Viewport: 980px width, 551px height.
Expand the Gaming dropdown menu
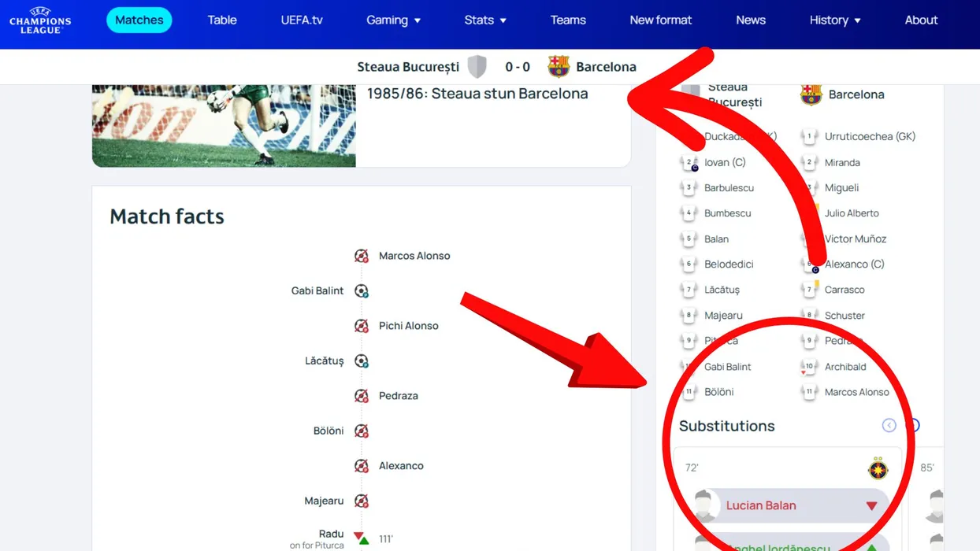(393, 20)
